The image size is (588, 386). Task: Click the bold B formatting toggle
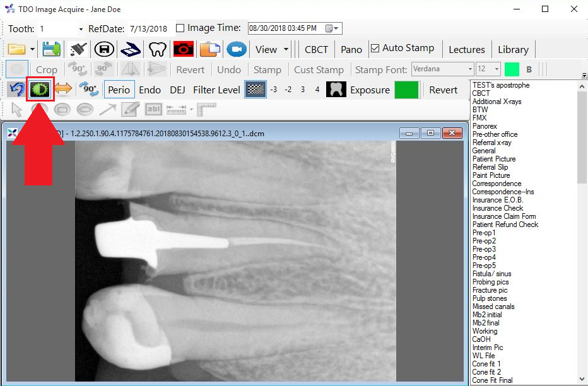click(x=529, y=69)
